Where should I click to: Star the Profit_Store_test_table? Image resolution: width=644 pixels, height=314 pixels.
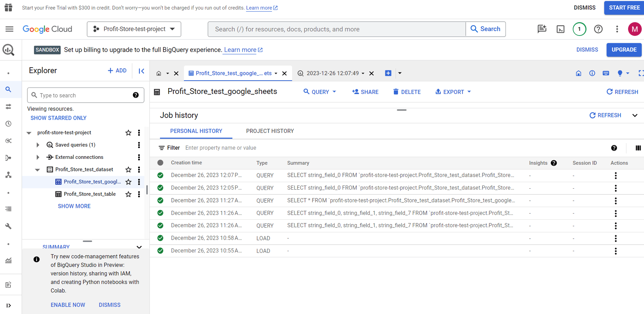[x=128, y=194]
